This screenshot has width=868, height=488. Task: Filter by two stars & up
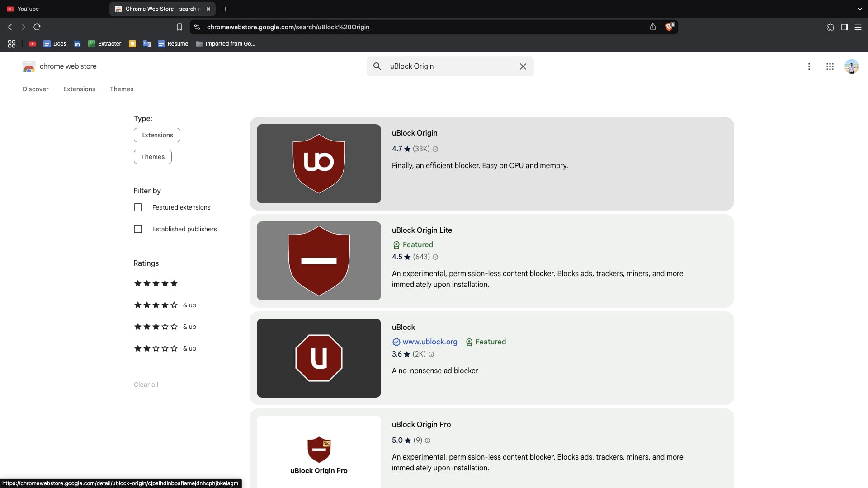point(165,348)
